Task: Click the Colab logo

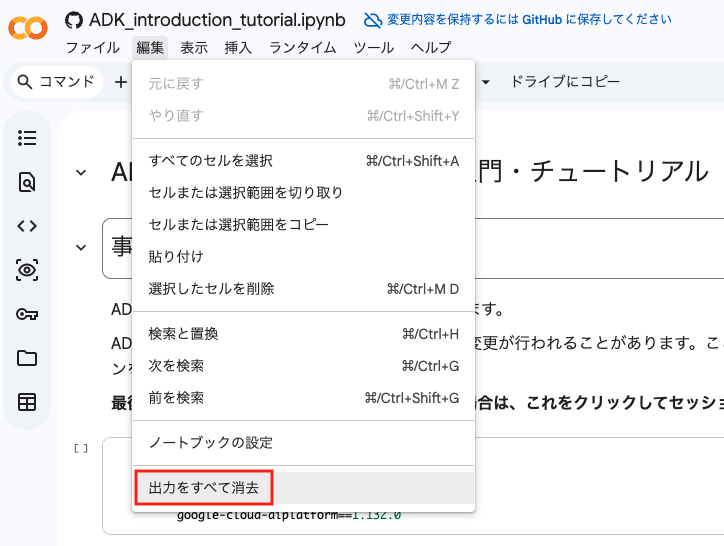Action: click(x=28, y=28)
